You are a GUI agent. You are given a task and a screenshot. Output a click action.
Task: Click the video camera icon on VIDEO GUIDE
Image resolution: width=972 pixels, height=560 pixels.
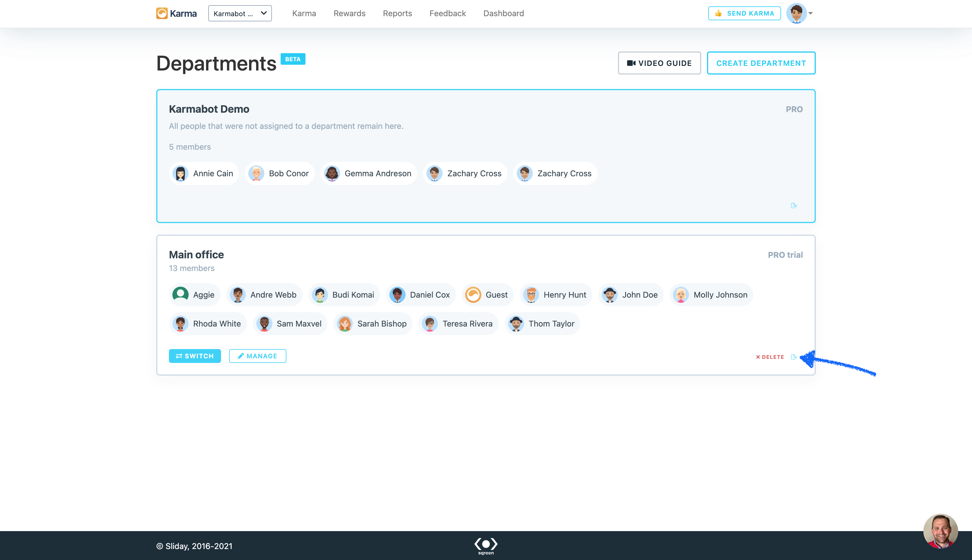click(631, 63)
